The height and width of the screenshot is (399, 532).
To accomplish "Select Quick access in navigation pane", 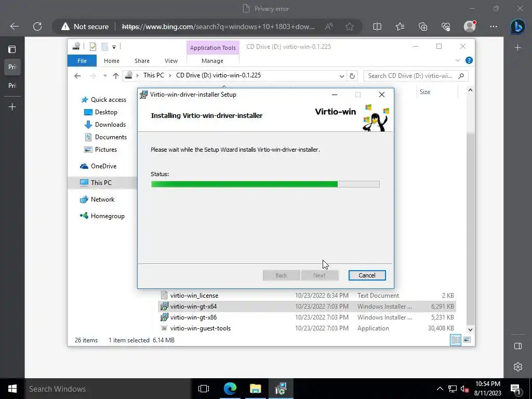I will click(x=103, y=99).
